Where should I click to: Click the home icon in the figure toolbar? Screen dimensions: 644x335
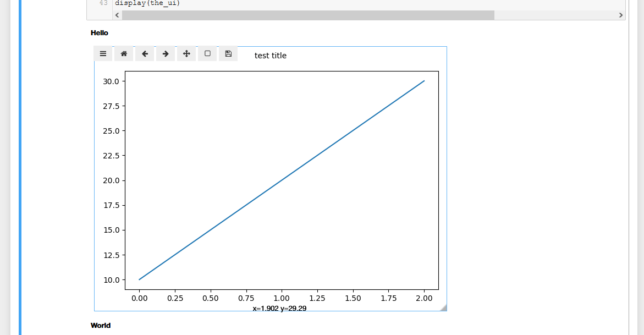tap(124, 53)
